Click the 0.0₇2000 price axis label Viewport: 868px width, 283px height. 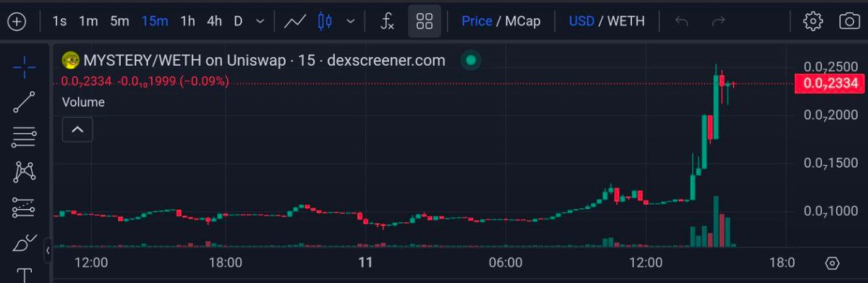830,115
